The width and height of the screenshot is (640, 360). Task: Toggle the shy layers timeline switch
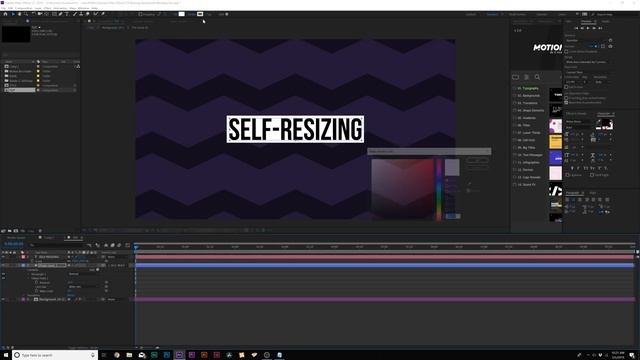(x=106, y=245)
